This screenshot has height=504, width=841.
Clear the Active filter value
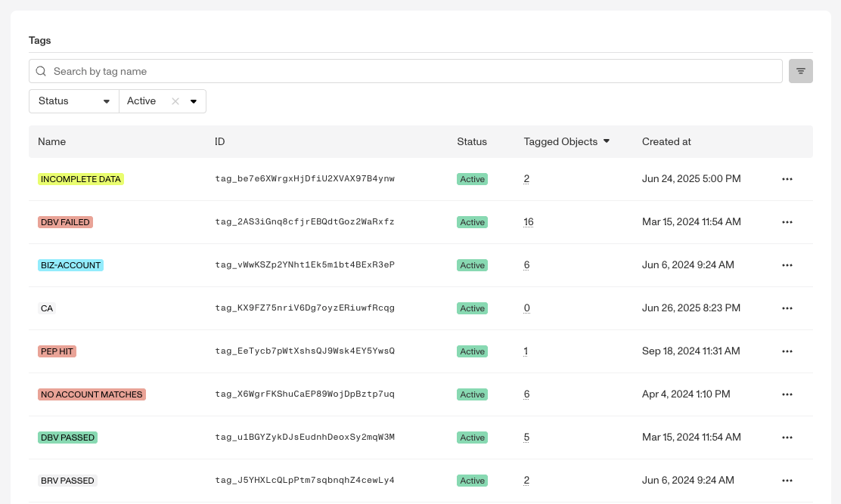click(x=175, y=101)
